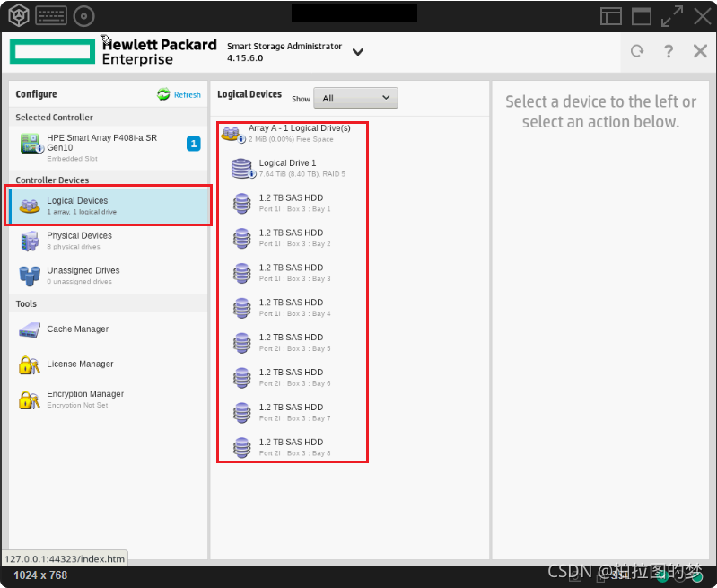
Task: Click the virtual media disc icon
Action: (x=83, y=16)
